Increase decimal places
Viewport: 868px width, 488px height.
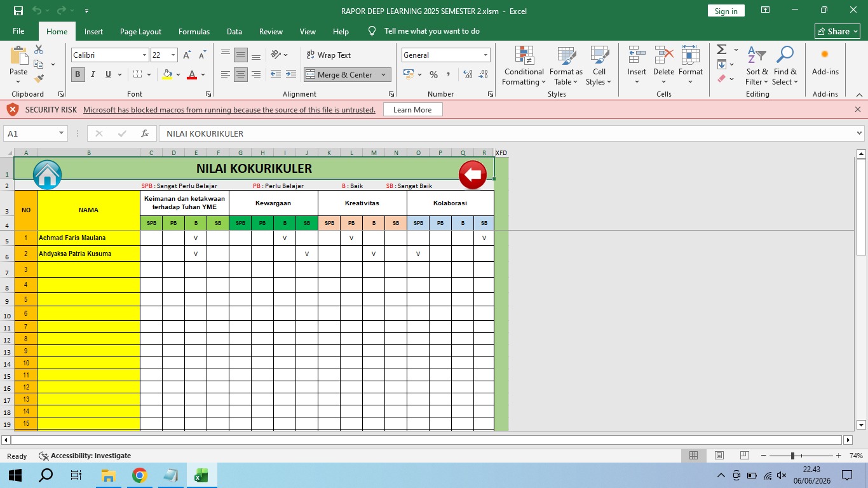468,74
